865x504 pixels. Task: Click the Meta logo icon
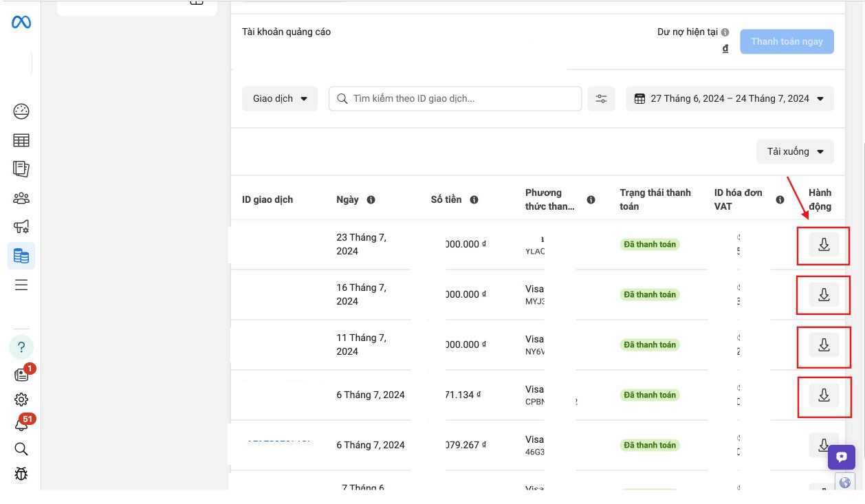click(x=21, y=23)
